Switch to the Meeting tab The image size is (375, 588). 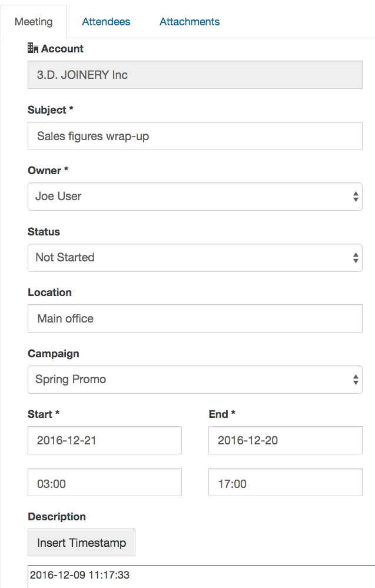click(34, 22)
